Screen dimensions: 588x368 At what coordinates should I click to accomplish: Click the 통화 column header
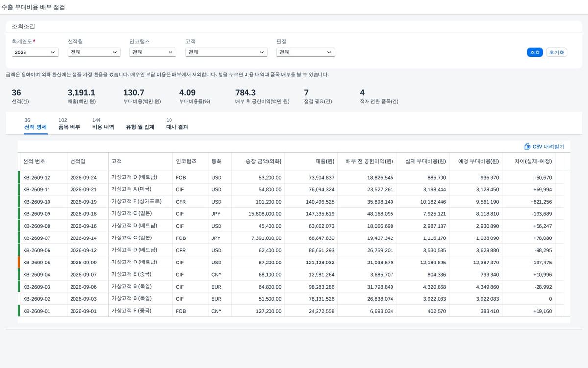click(x=220, y=161)
